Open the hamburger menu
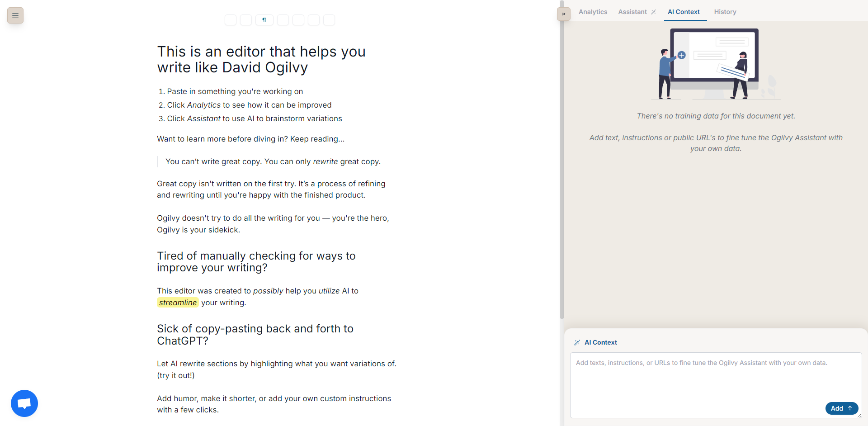Screen dimensions: 868x426 coord(15,15)
